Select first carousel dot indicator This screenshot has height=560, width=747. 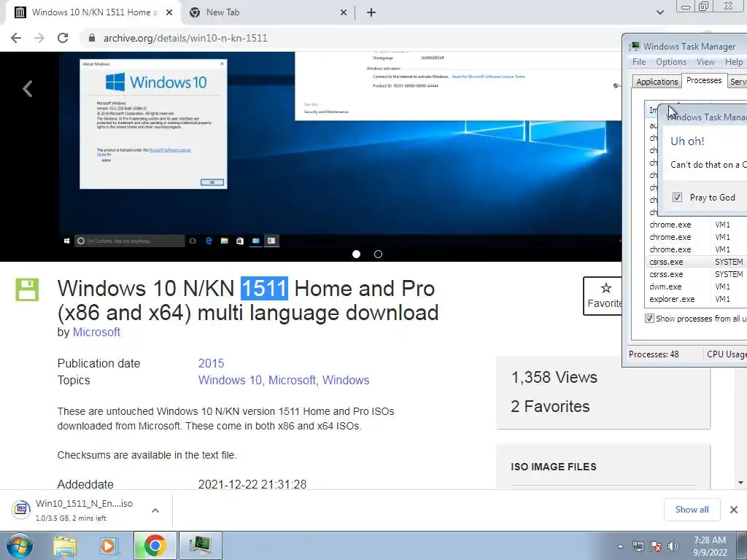click(x=356, y=254)
